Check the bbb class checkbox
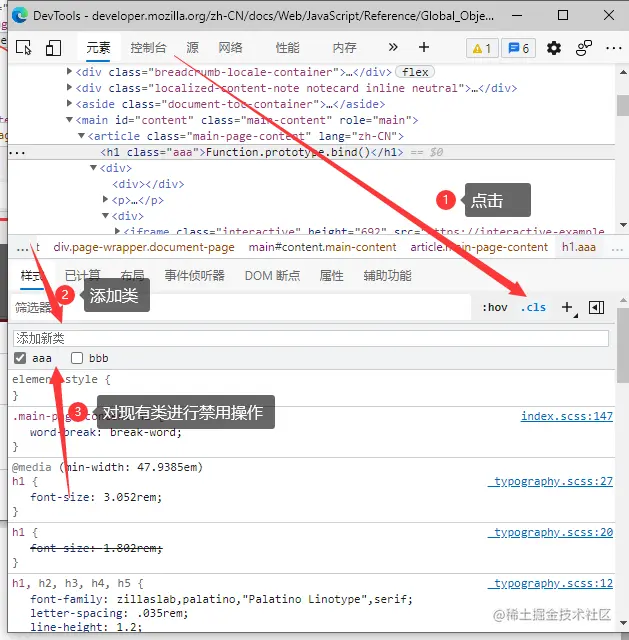 tap(77, 358)
